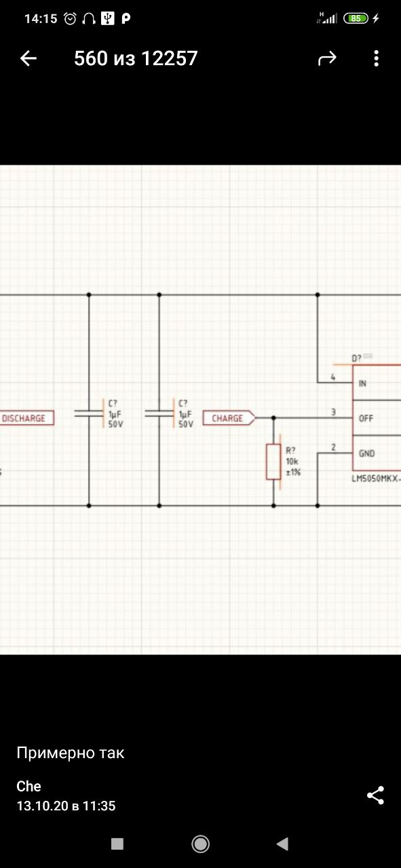Tap the battery indicator showing 85

click(x=356, y=19)
